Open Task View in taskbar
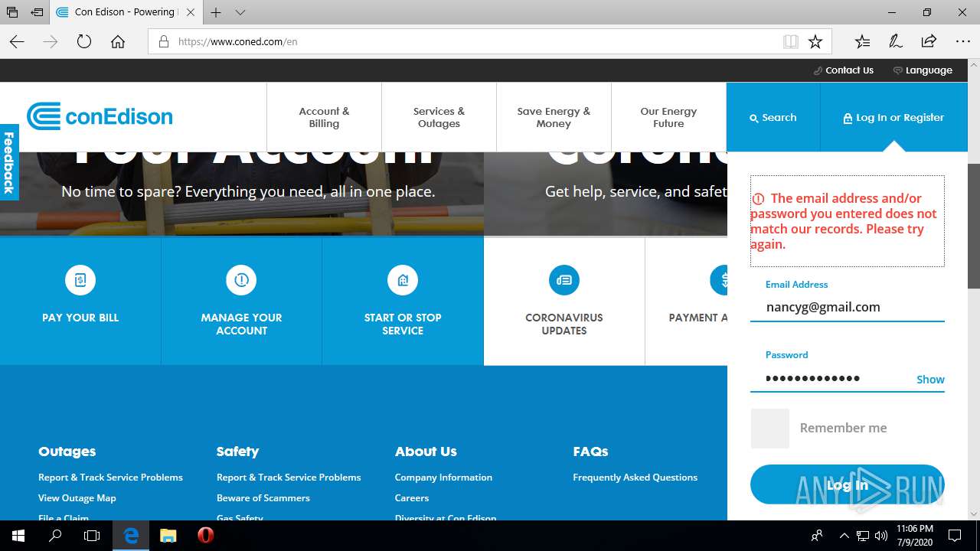Viewport: 980px width, 551px height. pos(92,536)
